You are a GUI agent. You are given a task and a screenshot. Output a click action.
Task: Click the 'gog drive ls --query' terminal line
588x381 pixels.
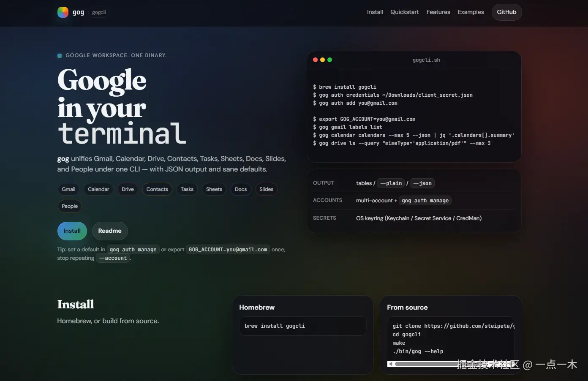click(402, 143)
